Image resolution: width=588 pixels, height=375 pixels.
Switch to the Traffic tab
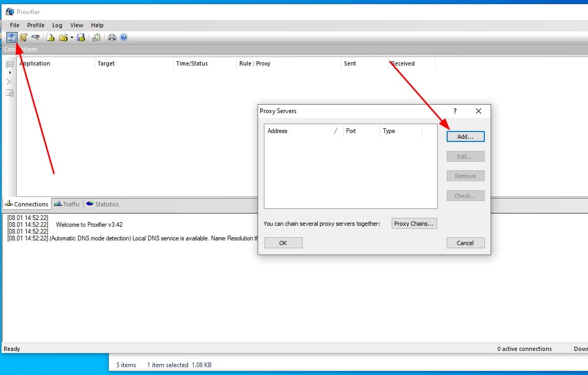click(67, 204)
